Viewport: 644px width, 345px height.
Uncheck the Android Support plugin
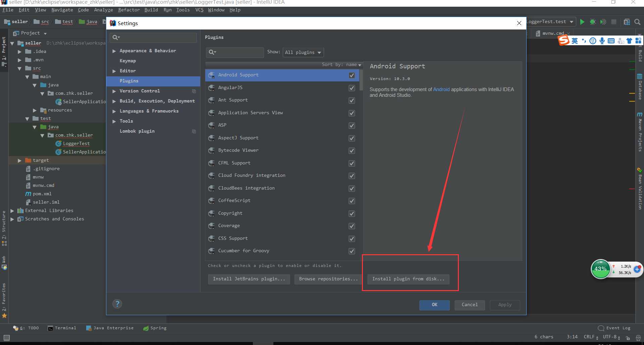[x=352, y=75]
